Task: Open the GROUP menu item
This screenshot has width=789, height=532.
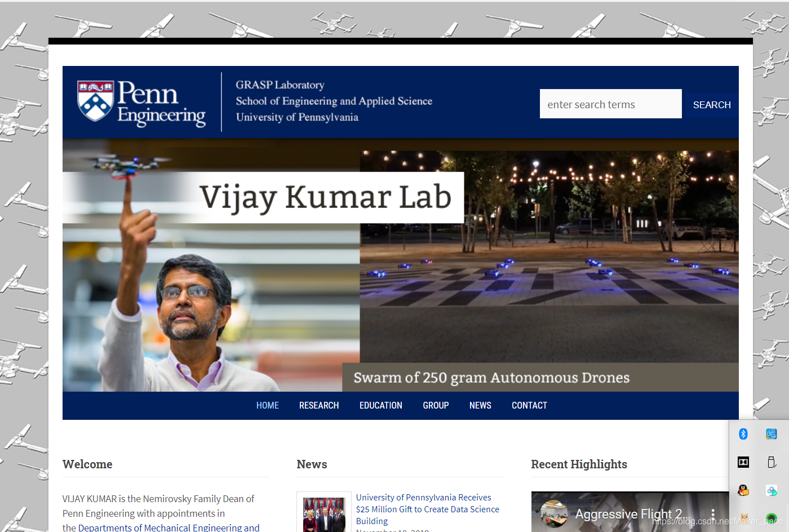Action: pos(436,405)
